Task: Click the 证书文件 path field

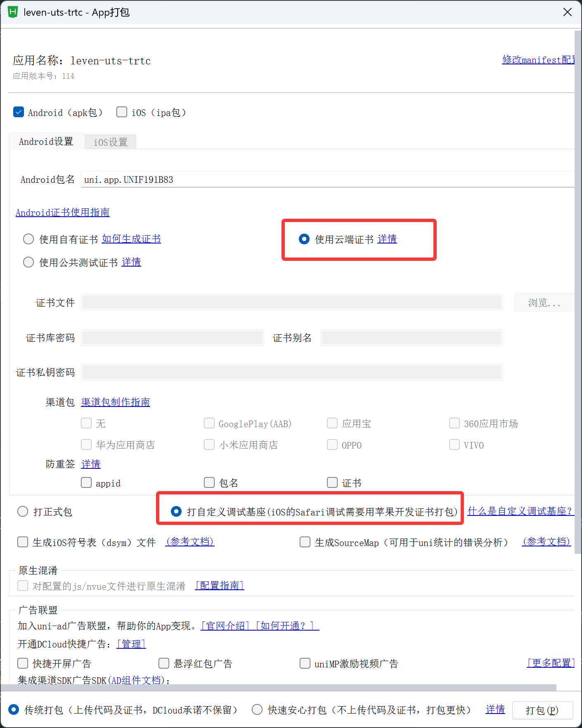Action: (x=291, y=303)
